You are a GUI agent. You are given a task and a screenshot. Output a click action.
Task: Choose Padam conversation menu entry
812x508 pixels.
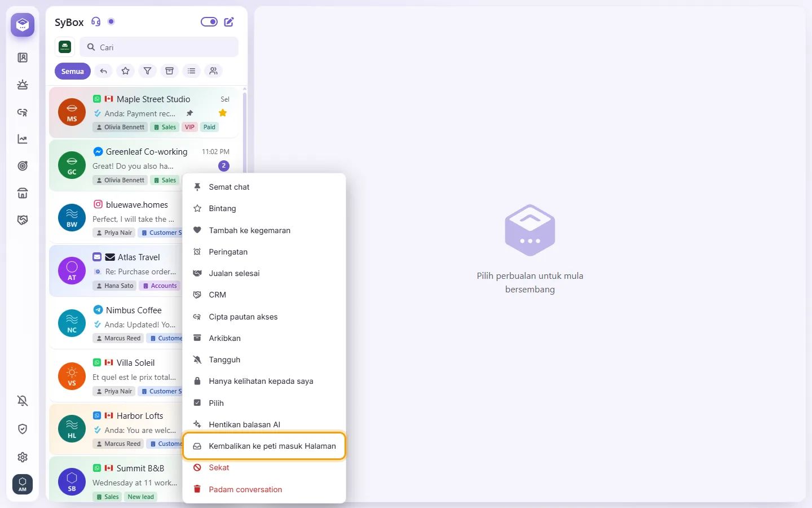coord(264,489)
